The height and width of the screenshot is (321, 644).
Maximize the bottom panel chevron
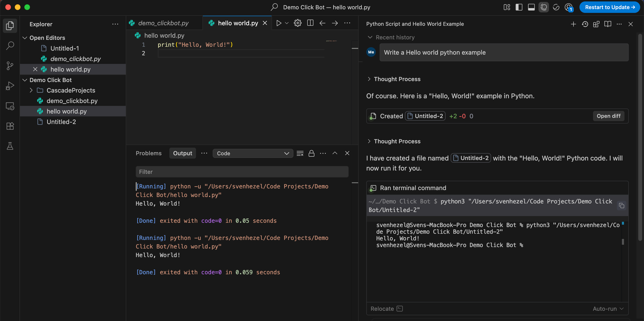click(335, 153)
